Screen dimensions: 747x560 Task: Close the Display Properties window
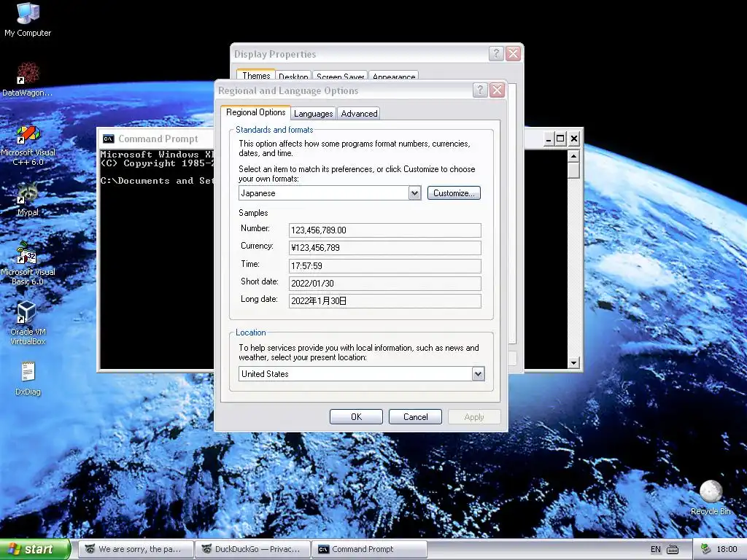pos(513,53)
